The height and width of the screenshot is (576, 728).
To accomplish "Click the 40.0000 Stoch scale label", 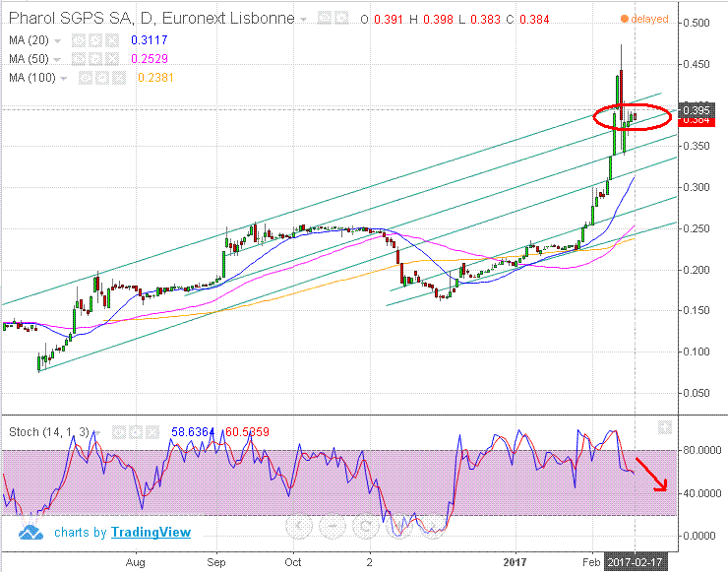I will [x=701, y=493].
